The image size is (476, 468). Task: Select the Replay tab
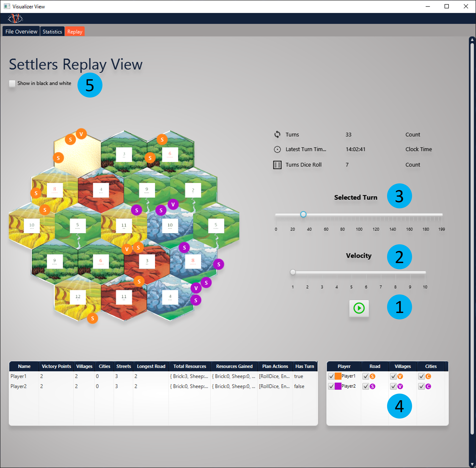(75, 31)
